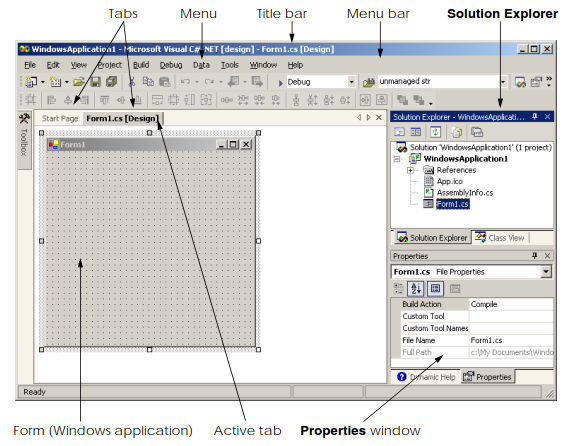The height and width of the screenshot is (446, 586).
Task: Click the Paste toolbar icon
Action: (x=165, y=81)
